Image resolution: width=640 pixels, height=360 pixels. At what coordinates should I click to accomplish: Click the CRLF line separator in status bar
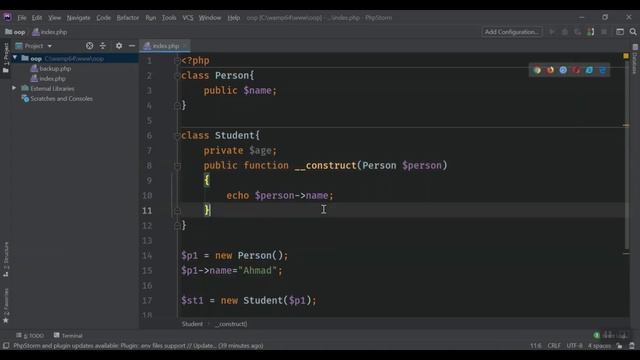tap(554, 346)
